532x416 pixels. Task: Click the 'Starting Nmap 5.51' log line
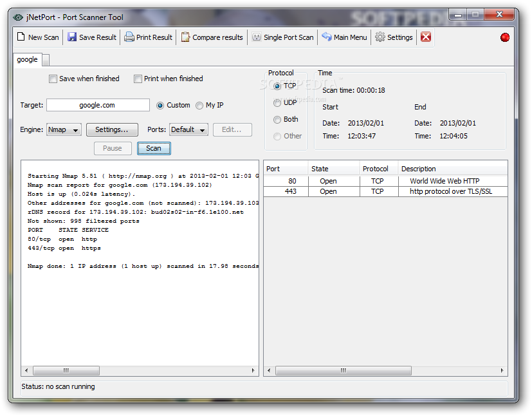[x=143, y=176]
